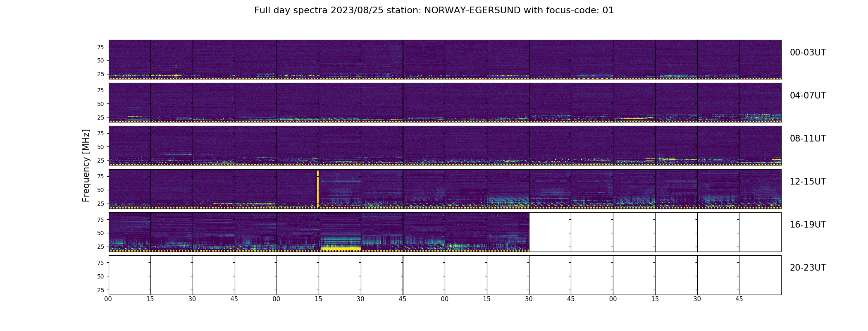This screenshot has height=331, width=868.
Task: Click the first 00 x-axis tick label
Action: click(108, 299)
